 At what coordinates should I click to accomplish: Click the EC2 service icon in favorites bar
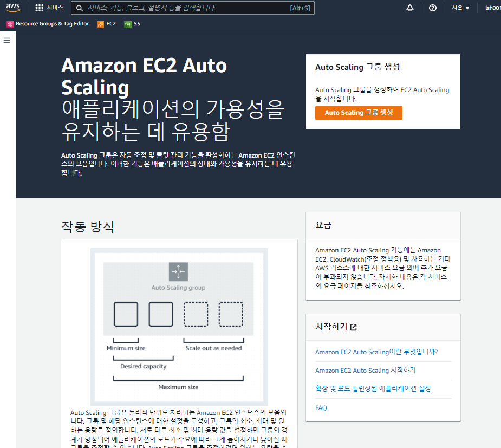pos(100,24)
